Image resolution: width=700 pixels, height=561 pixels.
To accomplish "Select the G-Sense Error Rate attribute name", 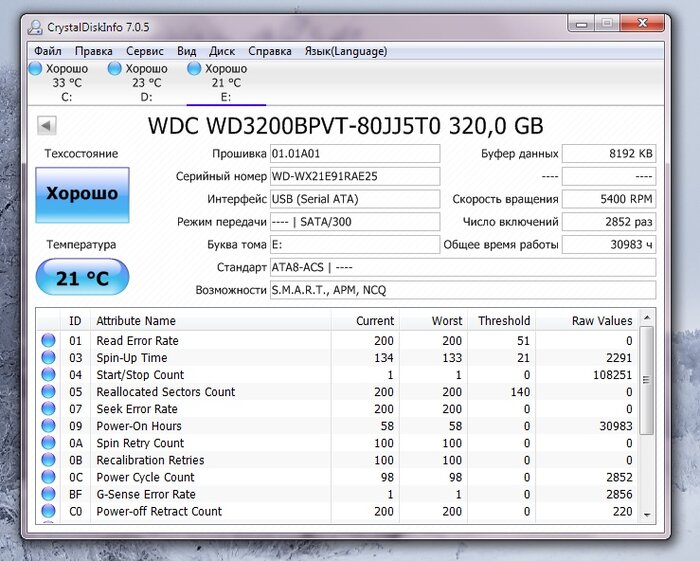I will pos(146,494).
